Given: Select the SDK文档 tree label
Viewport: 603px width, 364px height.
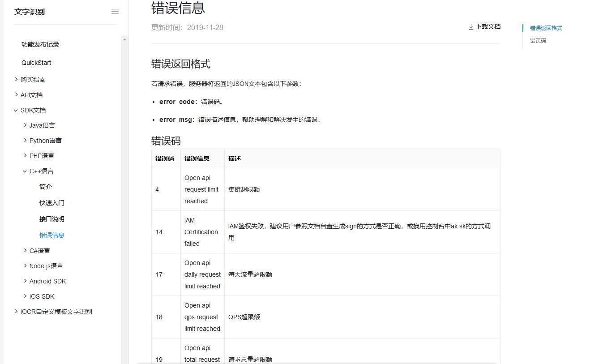Looking at the screenshot, I should [x=33, y=110].
